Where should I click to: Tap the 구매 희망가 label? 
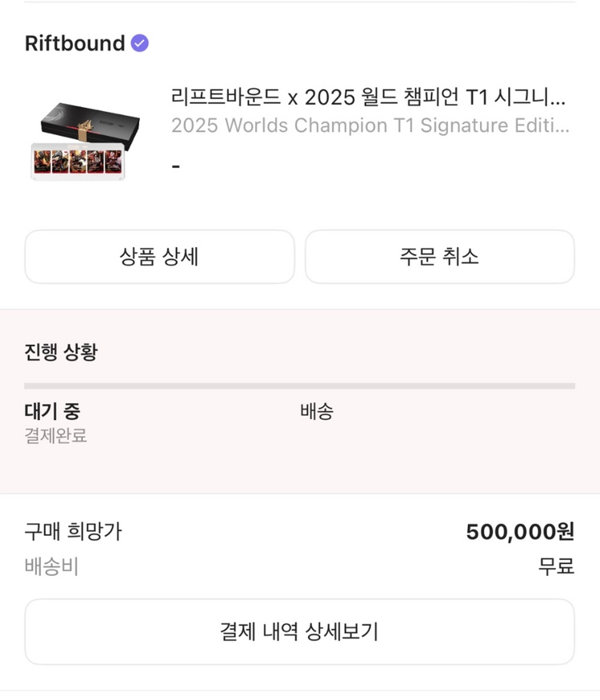(x=74, y=531)
